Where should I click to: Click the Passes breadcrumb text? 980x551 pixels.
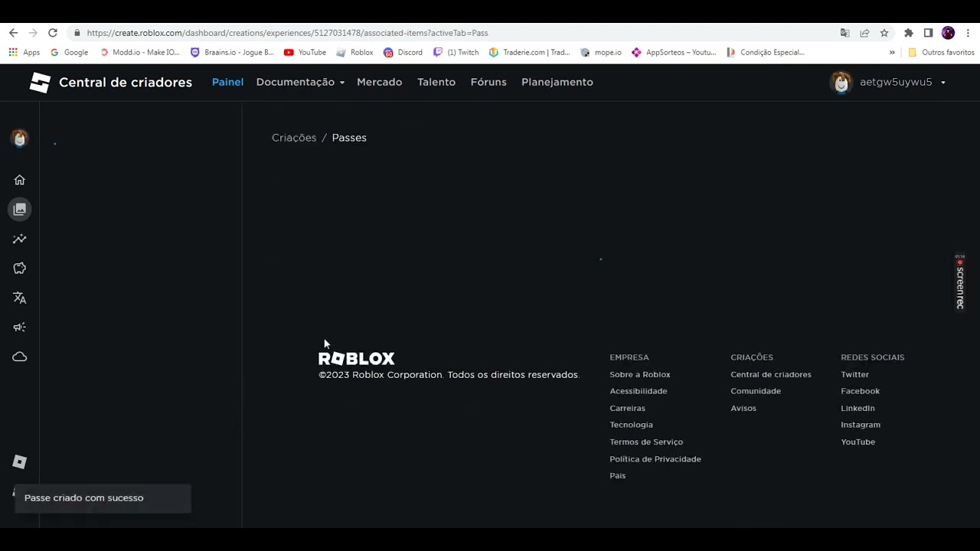click(x=349, y=138)
